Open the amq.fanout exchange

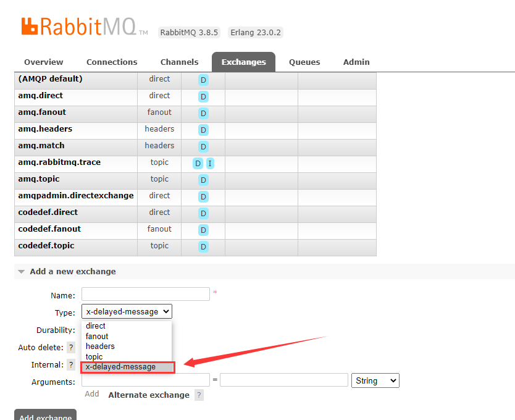click(42, 112)
